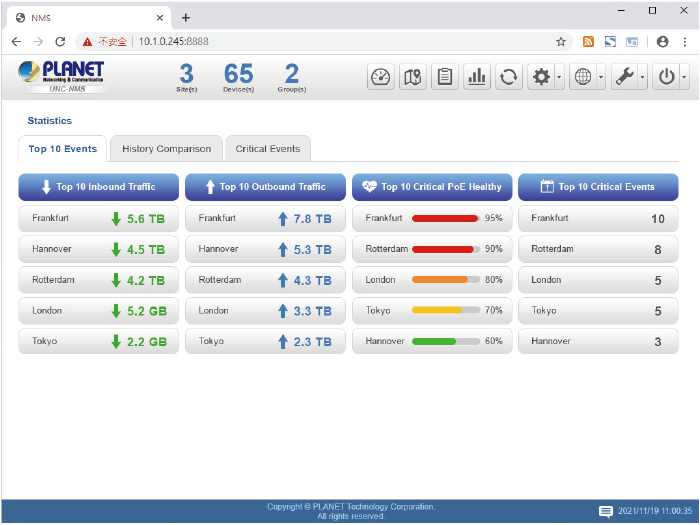
Task: Click the gear settings icon
Action: click(541, 77)
